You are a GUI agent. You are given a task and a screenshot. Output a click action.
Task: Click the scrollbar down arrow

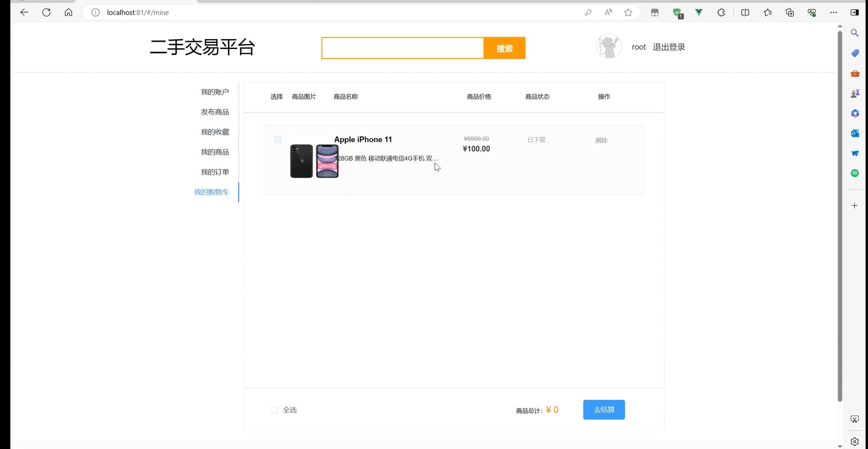pos(840,446)
